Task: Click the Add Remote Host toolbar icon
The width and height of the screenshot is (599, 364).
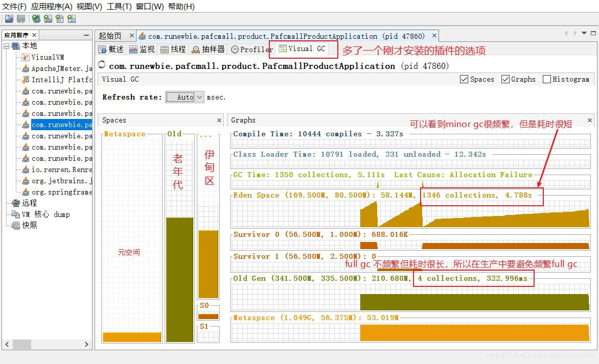Action: (x=36, y=19)
